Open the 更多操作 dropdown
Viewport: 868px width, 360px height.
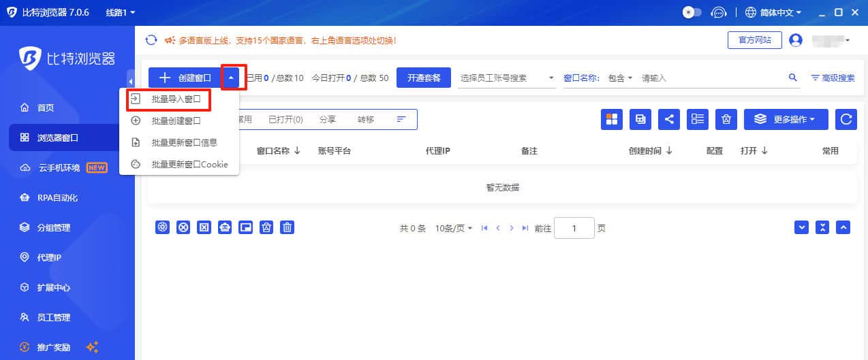click(x=786, y=119)
